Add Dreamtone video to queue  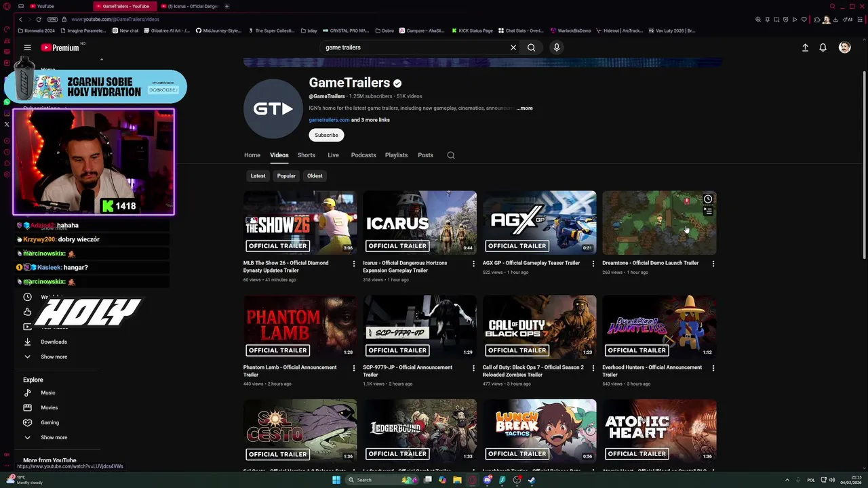[708, 211]
